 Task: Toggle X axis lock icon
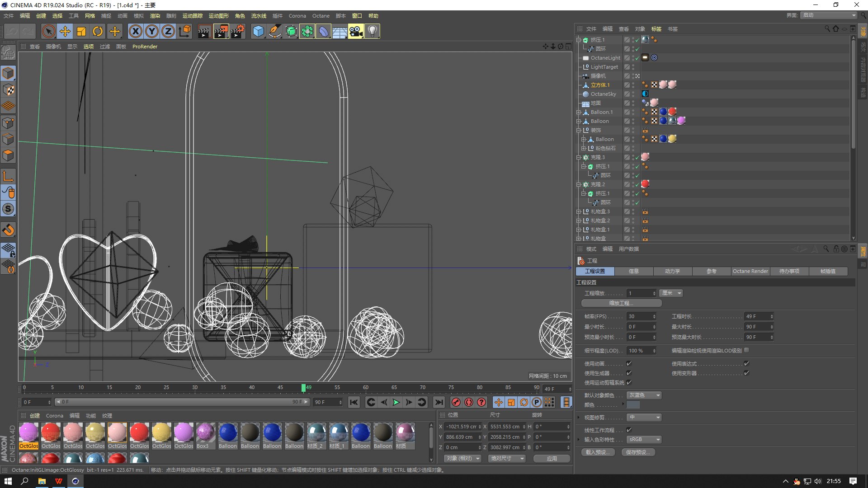(x=136, y=31)
